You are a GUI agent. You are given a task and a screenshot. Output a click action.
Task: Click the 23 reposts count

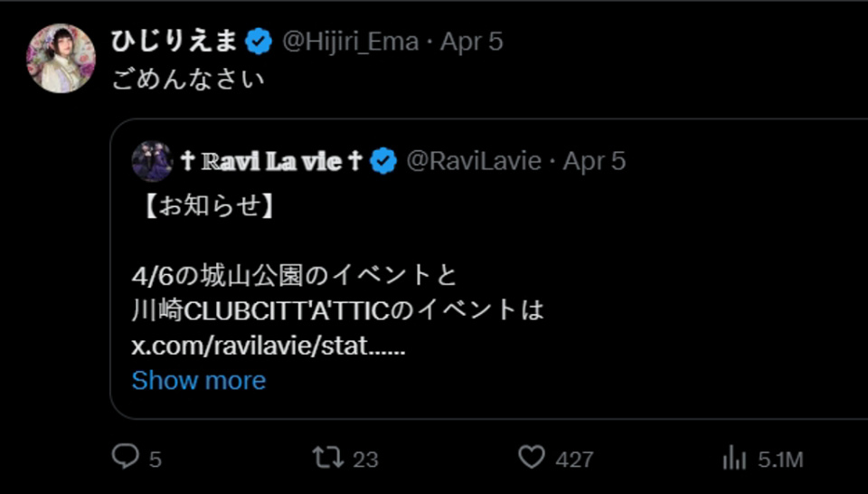tap(365, 459)
